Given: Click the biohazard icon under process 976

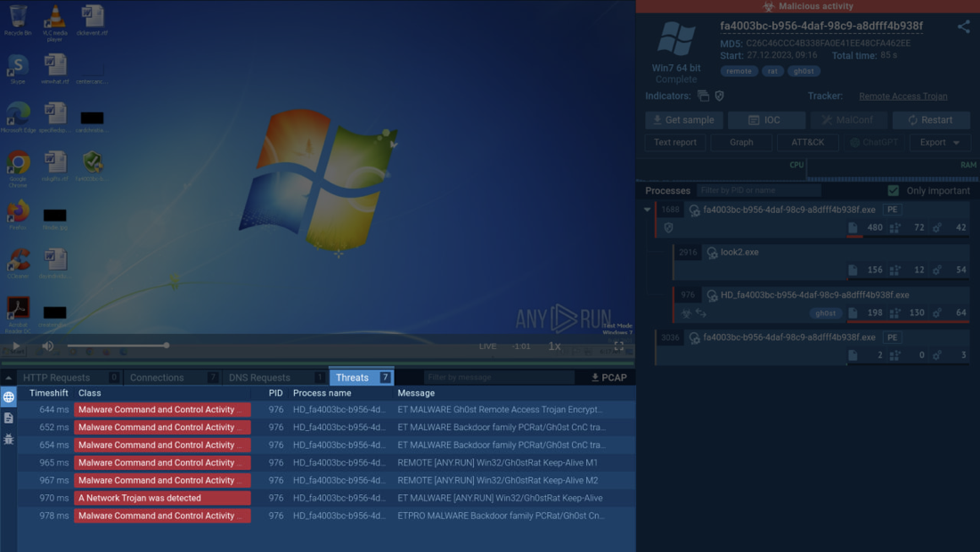Looking at the screenshot, I should pos(686,313).
